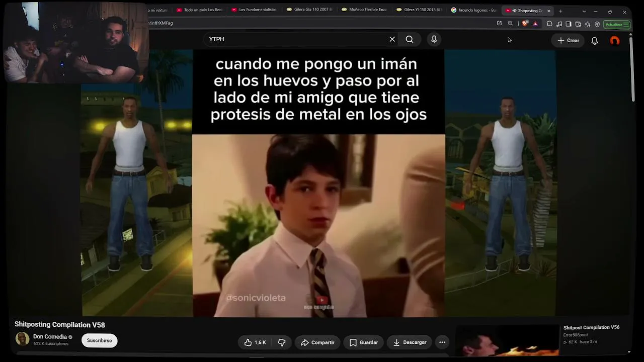Subscribe to Don Comedia channel

(99, 340)
